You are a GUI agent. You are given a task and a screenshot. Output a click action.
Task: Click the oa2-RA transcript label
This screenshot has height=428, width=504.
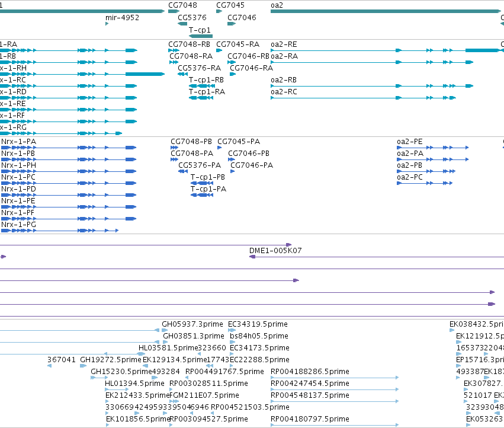[284, 56]
